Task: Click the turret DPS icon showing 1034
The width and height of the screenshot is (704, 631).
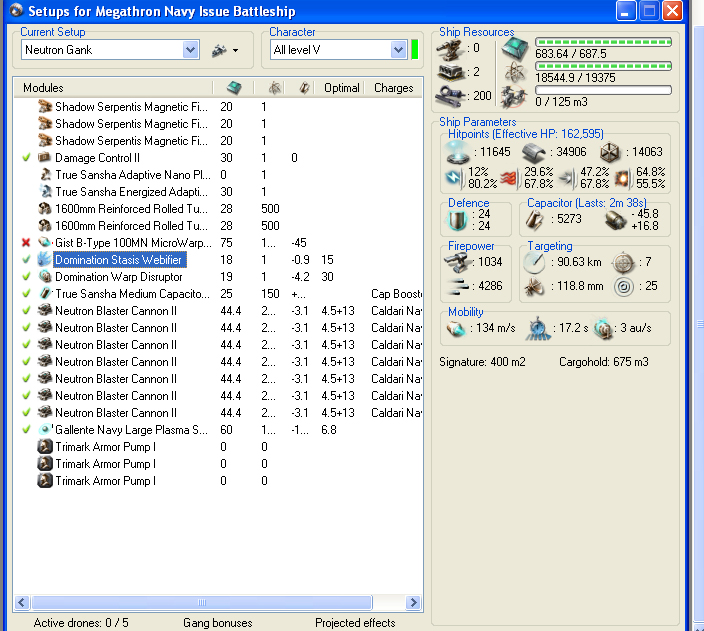Action: click(x=457, y=262)
